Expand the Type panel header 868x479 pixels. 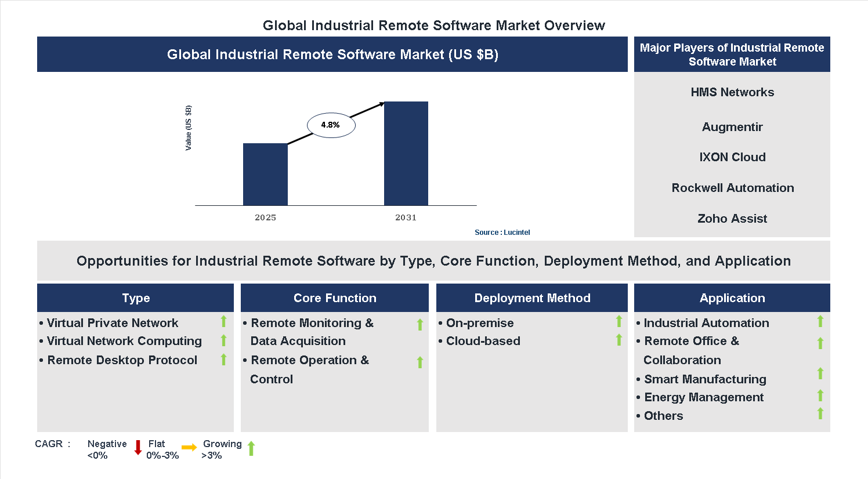[135, 298]
